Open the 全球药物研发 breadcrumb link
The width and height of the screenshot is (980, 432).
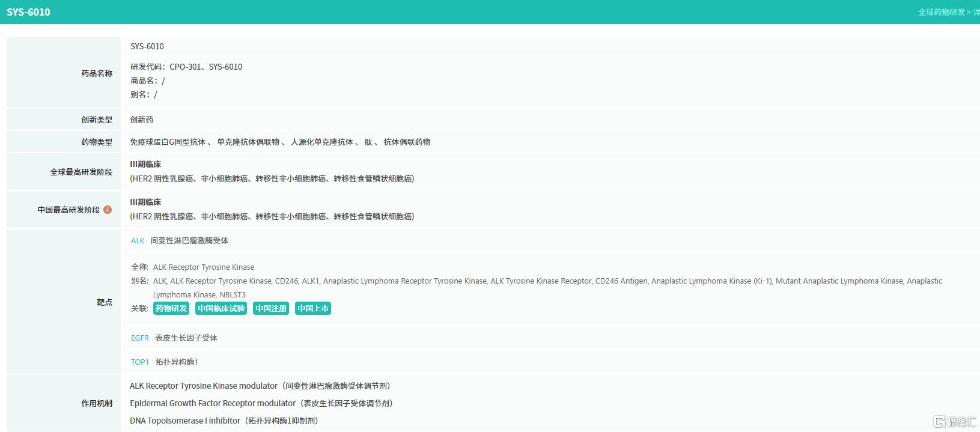click(x=942, y=12)
